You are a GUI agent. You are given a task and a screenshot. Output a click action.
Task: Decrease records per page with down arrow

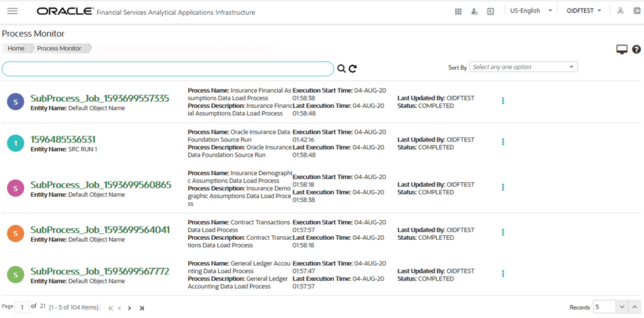tap(622, 307)
